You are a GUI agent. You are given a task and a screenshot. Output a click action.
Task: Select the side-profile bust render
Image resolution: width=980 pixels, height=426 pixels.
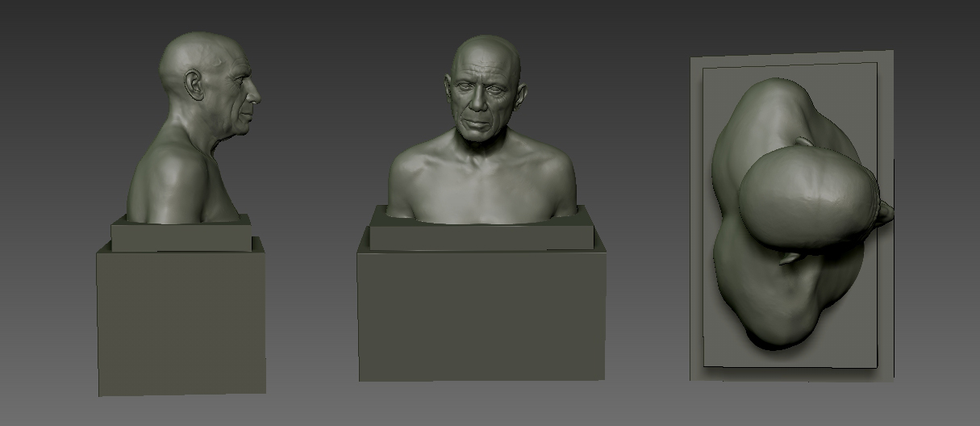(x=181, y=214)
